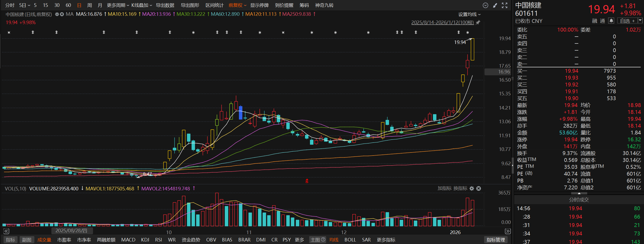Expand the 设置均线 dropdown
This screenshot has height=244, width=644.
tap(469, 14)
